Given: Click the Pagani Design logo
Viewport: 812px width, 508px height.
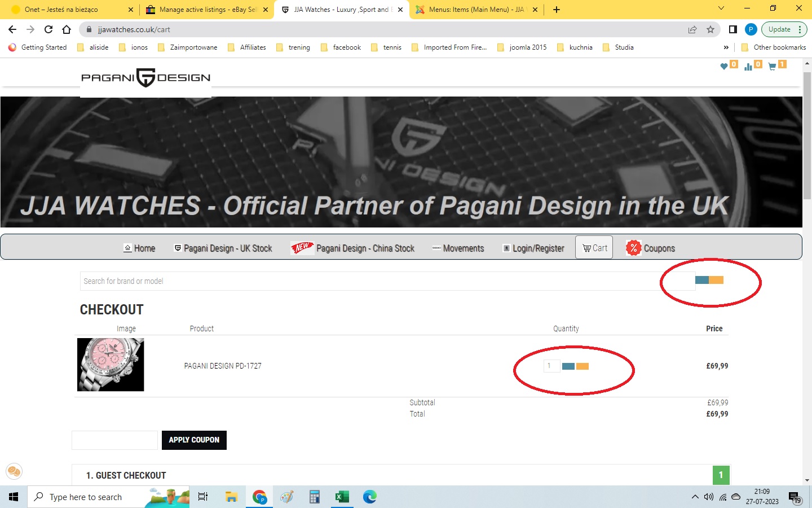Looking at the screenshot, I should [x=145, y=78].
